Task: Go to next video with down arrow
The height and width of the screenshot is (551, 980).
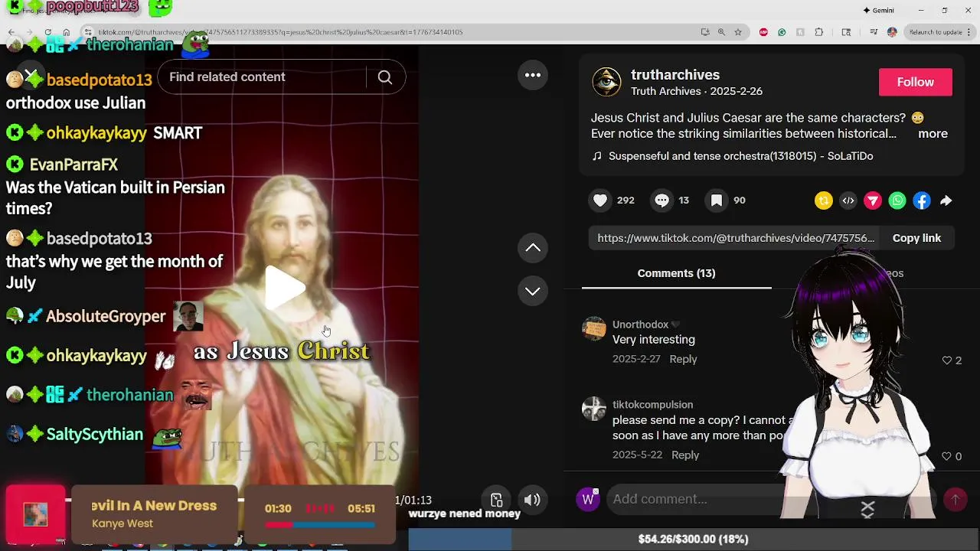Action: pyautogui.click(x=533, y=291)
